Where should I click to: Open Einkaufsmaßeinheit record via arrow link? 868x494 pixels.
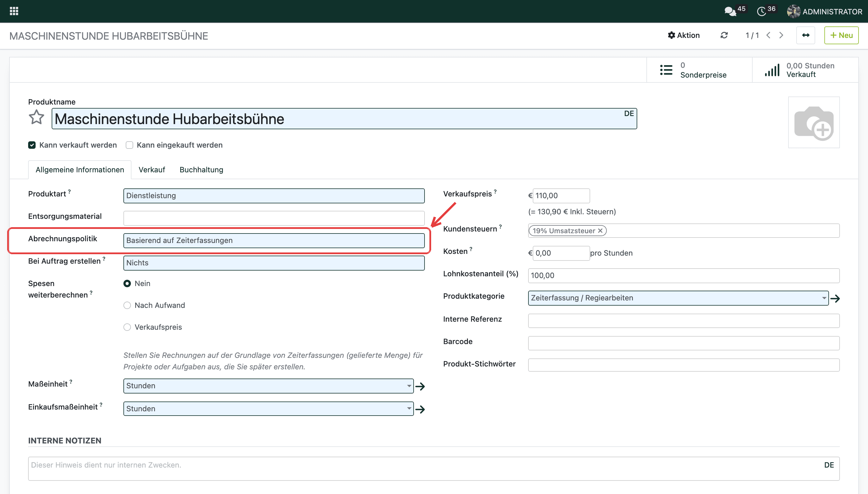coord(420,410)
